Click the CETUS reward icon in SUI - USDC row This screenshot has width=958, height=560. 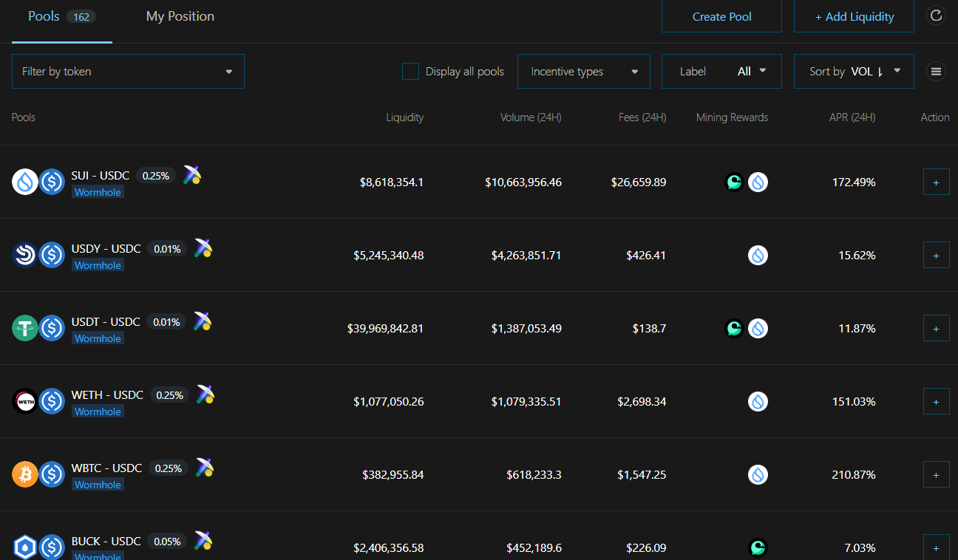tap(734, 182)
